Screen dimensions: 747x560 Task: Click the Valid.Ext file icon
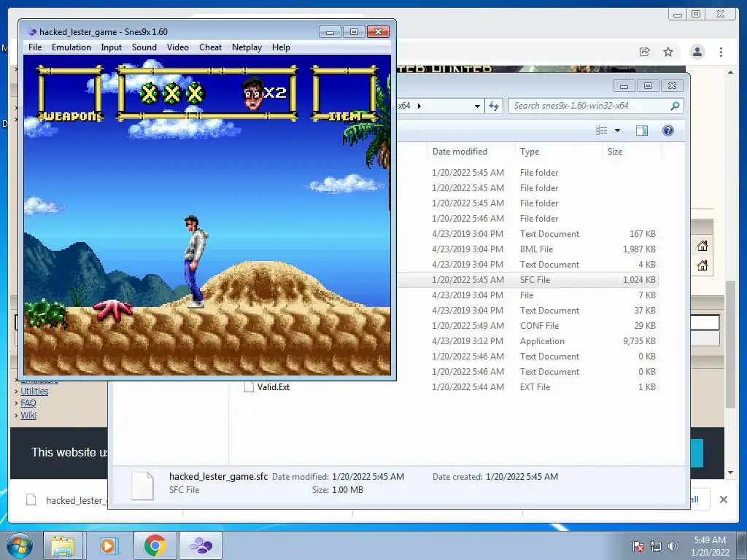point(248,387)
